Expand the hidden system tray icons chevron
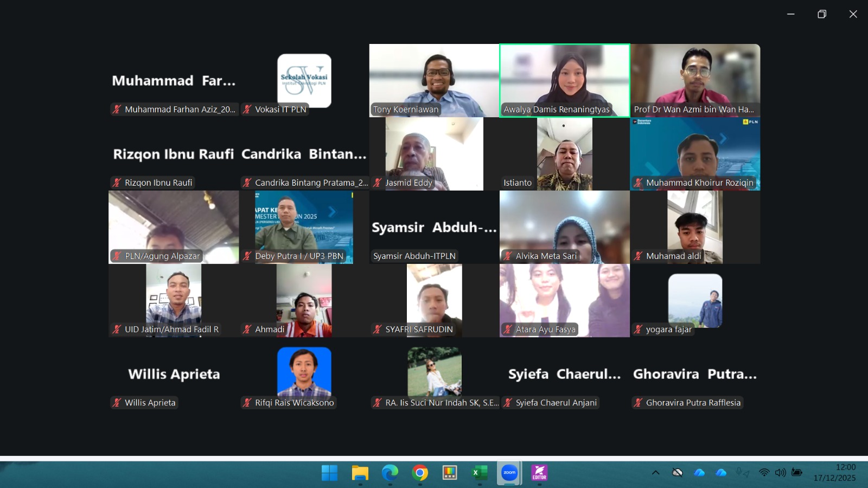 [x=655, y=473]
